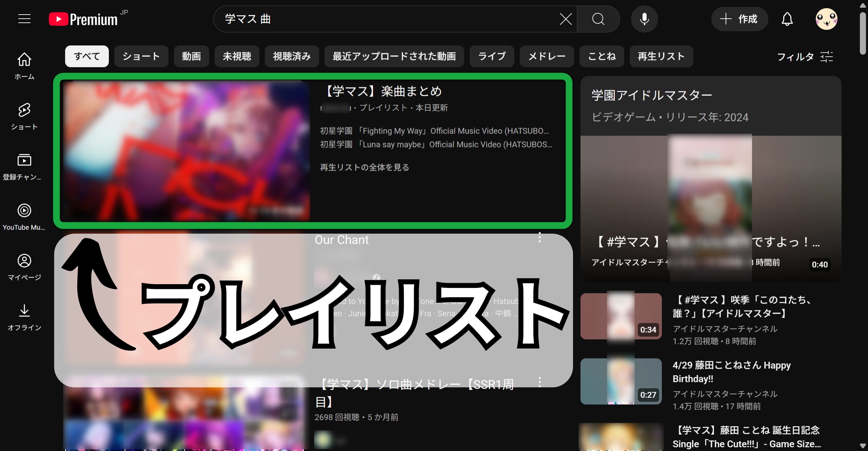Click the 楽曲まとめ playlist thumbnail
This screenshot has height=451, width=868.
click(186, 151)
